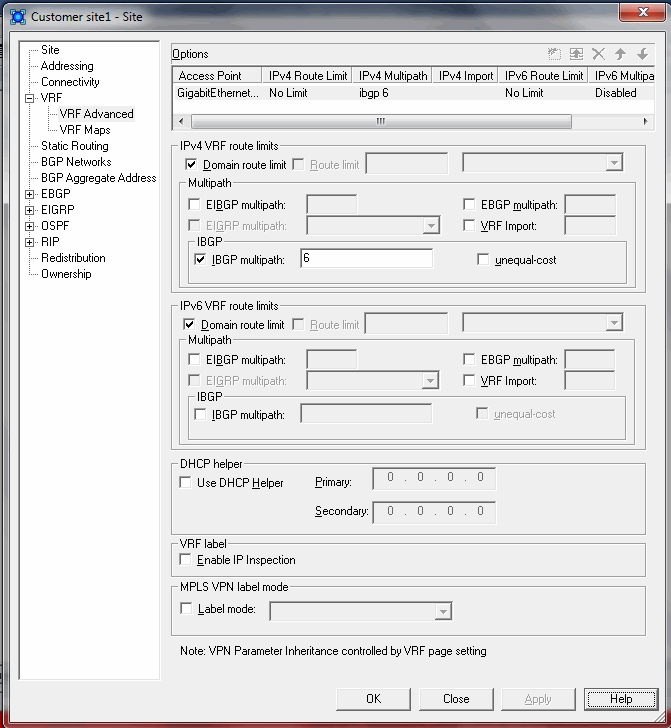The height and width of the screenshot is (728, 671).
Task: Check Enable IP Inspection
Action: [185, 559]
